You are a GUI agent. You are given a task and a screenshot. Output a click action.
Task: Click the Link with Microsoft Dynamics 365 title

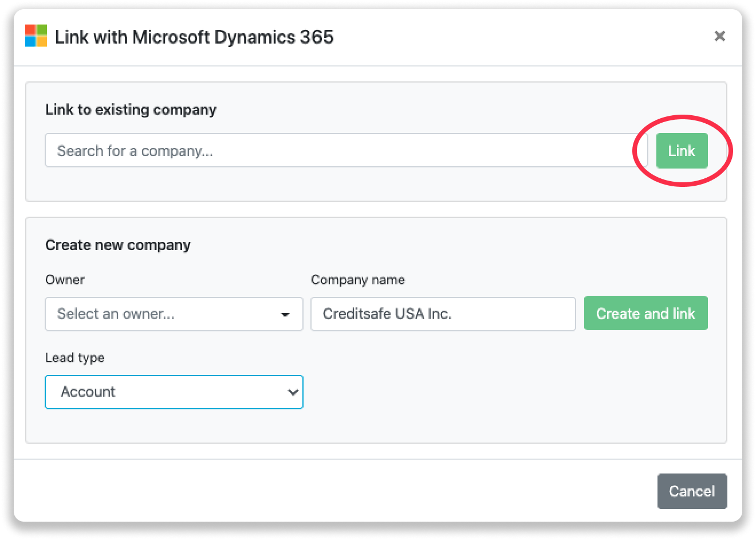pos(194,37)
